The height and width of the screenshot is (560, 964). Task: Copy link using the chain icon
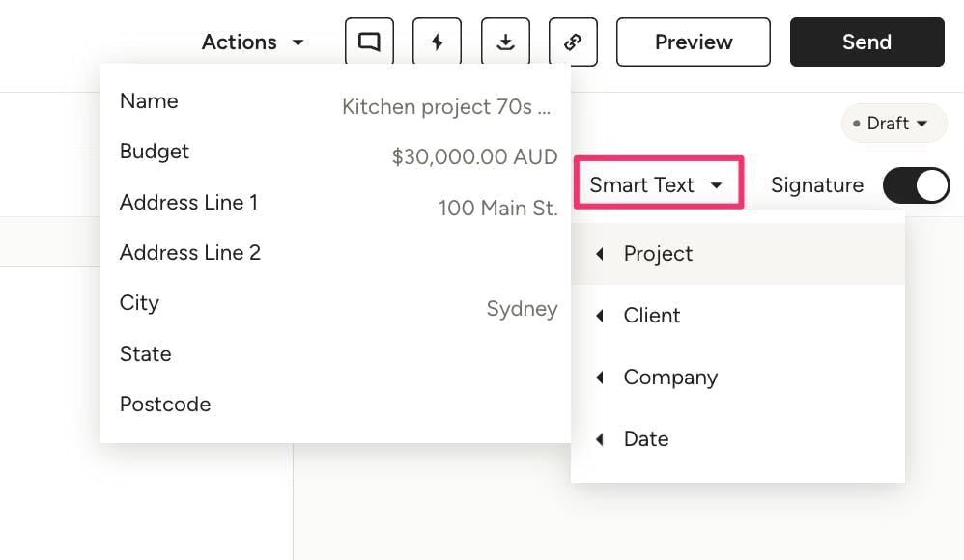tap(573, 42)
